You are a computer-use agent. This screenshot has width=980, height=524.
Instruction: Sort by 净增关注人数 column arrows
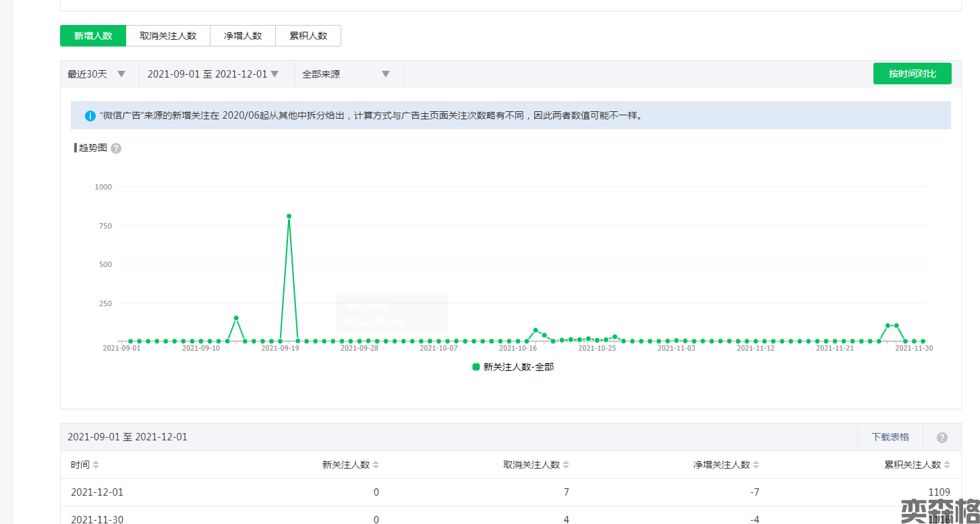pyautogui.click(x=756, y=465)
